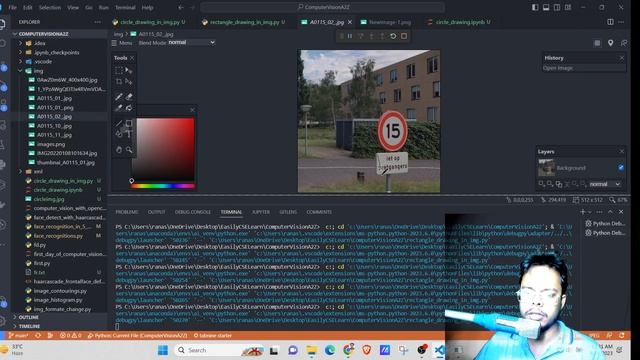This screenshot has width=640, height=360.
Task: Click the rainbow hue slider
Action: pyautogui.click(x=163, y=186)
